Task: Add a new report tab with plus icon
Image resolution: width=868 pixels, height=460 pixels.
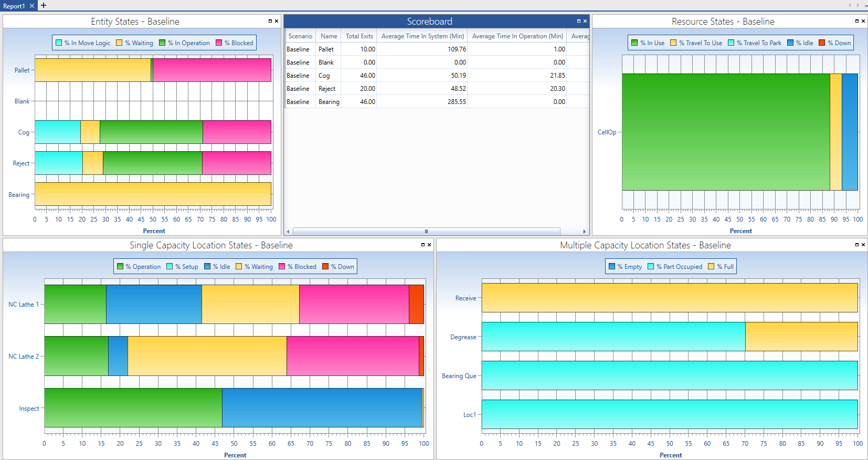Action: coord(44,5)
